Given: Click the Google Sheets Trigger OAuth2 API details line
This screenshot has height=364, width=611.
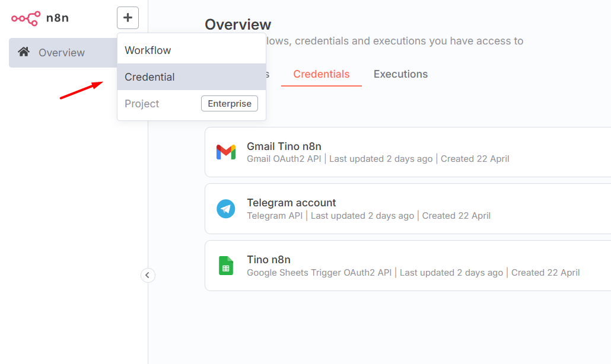Looking at the screenshot, I should click(x=413, y=273).
